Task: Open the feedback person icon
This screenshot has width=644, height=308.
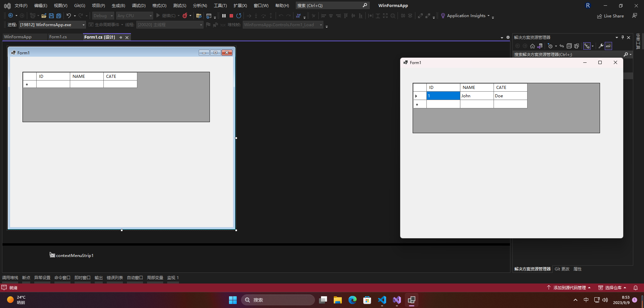Action: click(x=635, y=16)
